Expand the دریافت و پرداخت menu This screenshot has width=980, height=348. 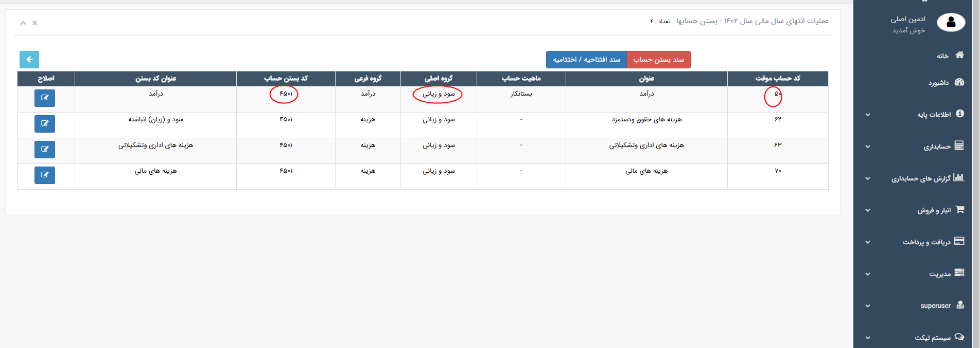click(926, 242)
